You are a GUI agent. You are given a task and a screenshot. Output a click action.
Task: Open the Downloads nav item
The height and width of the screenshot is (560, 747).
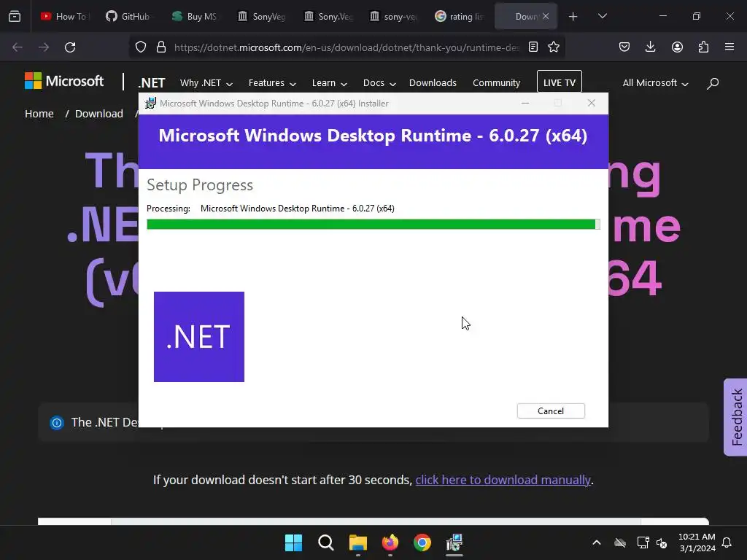tap(433, 83)
